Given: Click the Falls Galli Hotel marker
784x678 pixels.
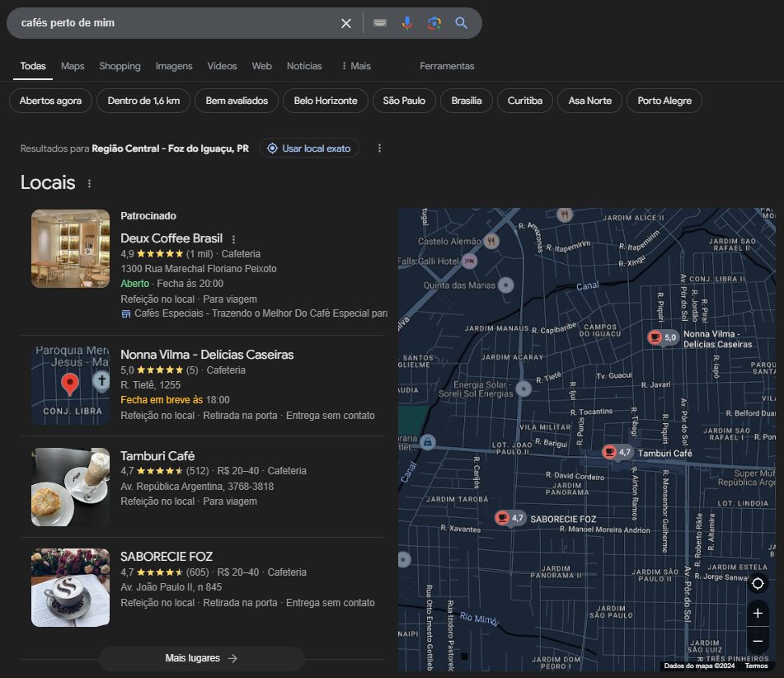Looking at the screenshot, I should click(470, 261).
